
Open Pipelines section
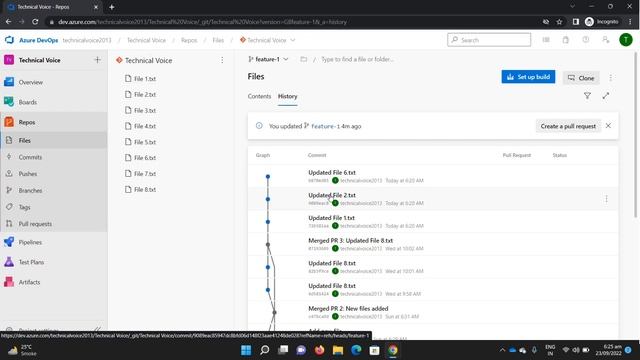(30, 242)
